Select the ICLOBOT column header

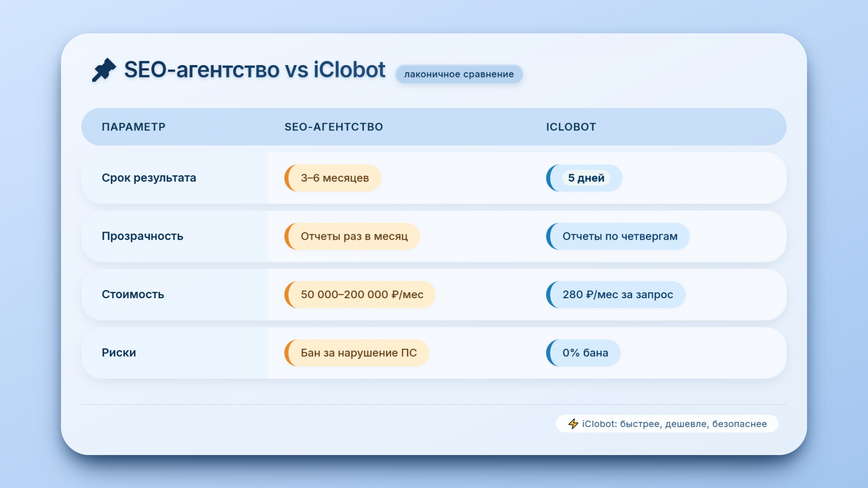571,127
